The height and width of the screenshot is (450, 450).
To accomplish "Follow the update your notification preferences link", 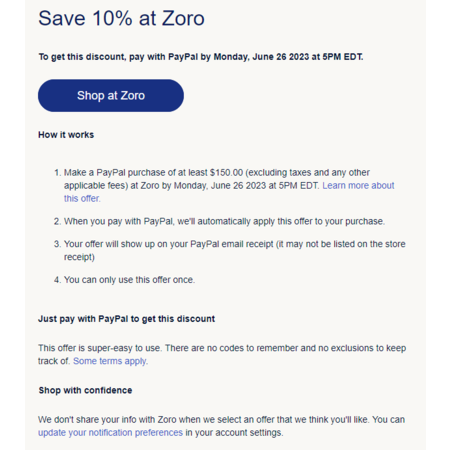I will coord(110,433).
